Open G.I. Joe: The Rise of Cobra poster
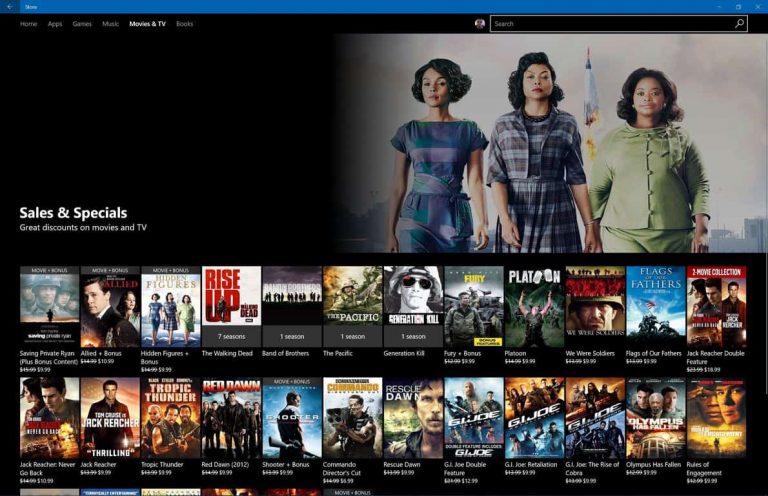768x496 pixels. coord(595,418)
